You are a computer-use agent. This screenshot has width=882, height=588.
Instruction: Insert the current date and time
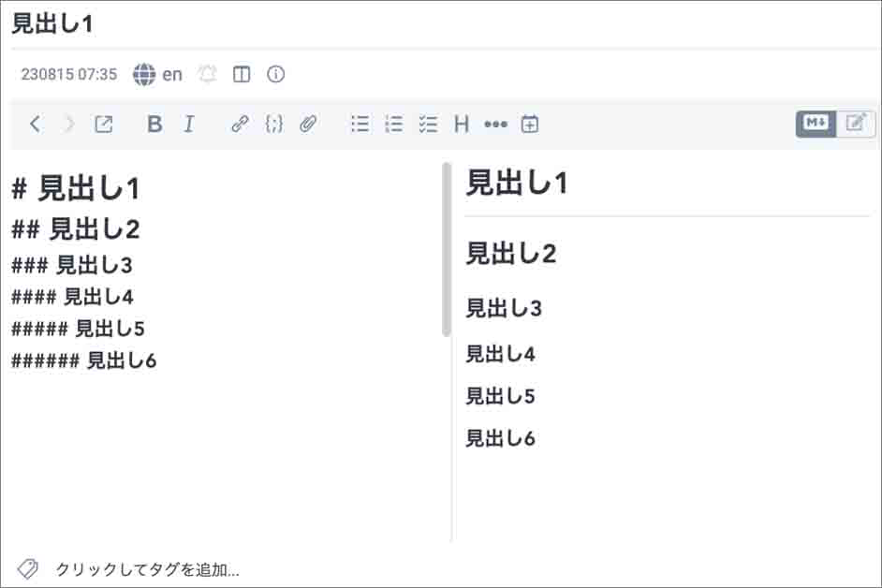(x=529, y=123)
